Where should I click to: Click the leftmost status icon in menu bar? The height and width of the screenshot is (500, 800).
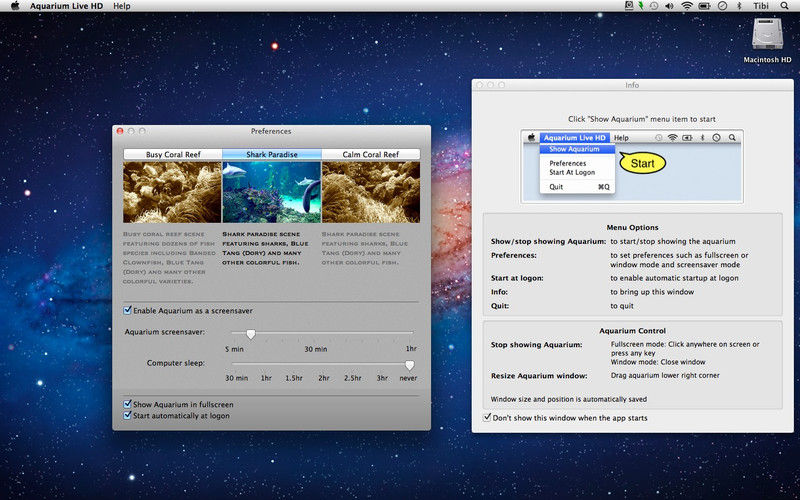point(629,6)
